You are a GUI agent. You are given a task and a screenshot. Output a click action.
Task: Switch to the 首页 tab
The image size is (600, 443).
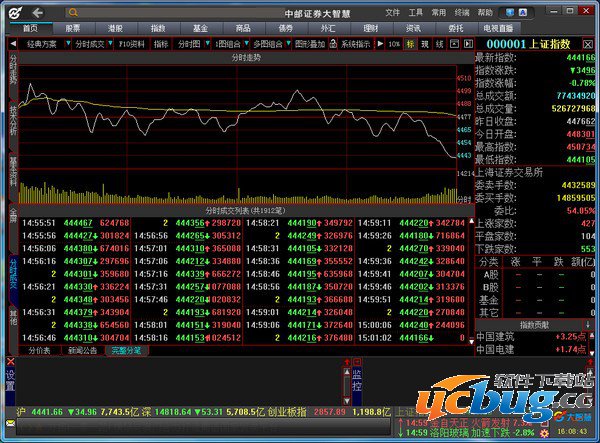click(x=31, y=28)
